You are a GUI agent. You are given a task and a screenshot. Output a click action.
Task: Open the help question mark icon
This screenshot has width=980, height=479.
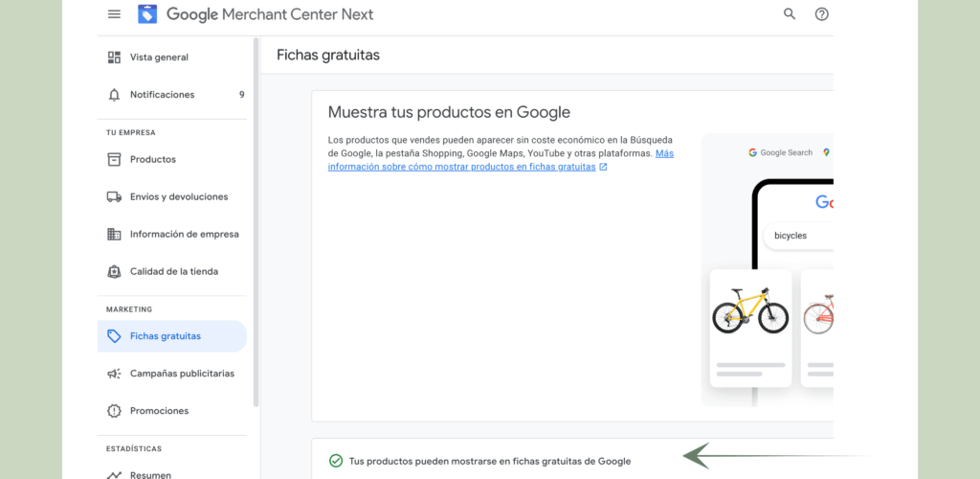click(x=822, y=13)
